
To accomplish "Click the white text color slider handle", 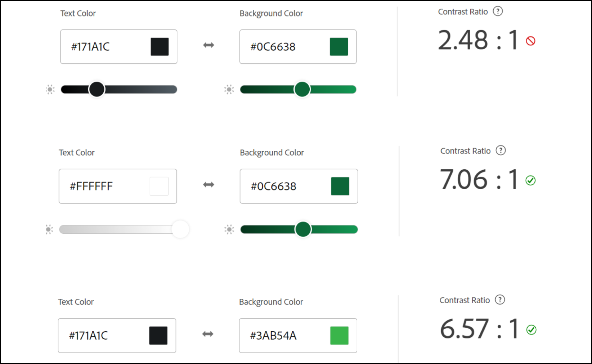I will [180, 229].
